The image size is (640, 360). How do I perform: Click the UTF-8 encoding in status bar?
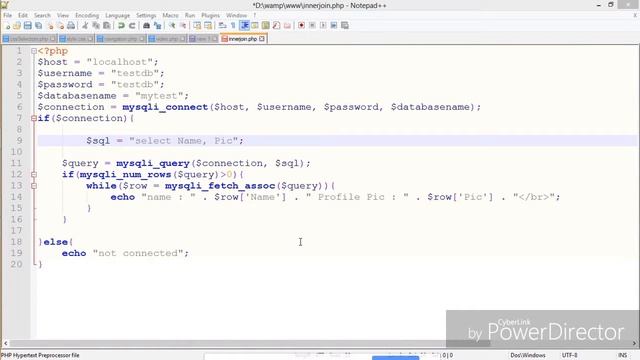click(569, 355)
